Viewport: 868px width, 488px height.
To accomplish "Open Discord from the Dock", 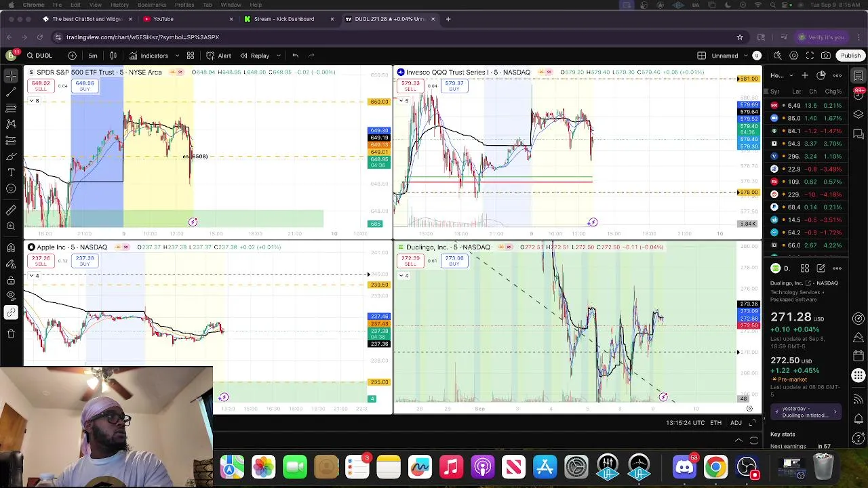I will pyautogui.click(x=684, y=467).
